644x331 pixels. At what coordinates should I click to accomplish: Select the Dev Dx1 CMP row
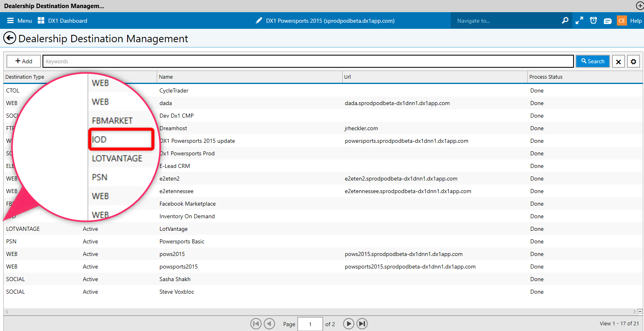point(323,116)
